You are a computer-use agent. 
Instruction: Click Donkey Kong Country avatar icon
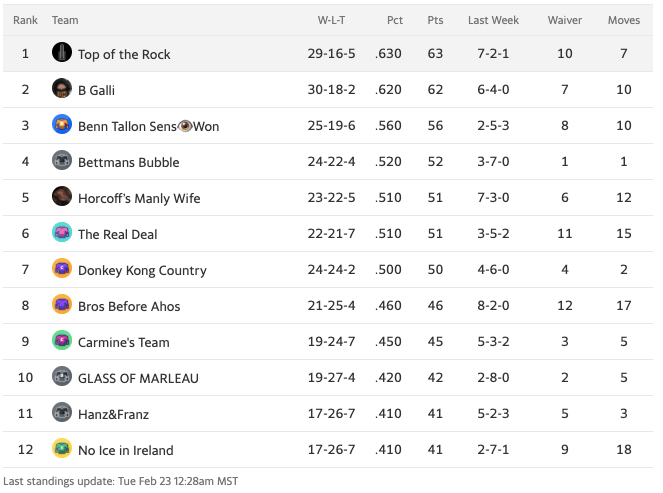click(x=62, y=269)
